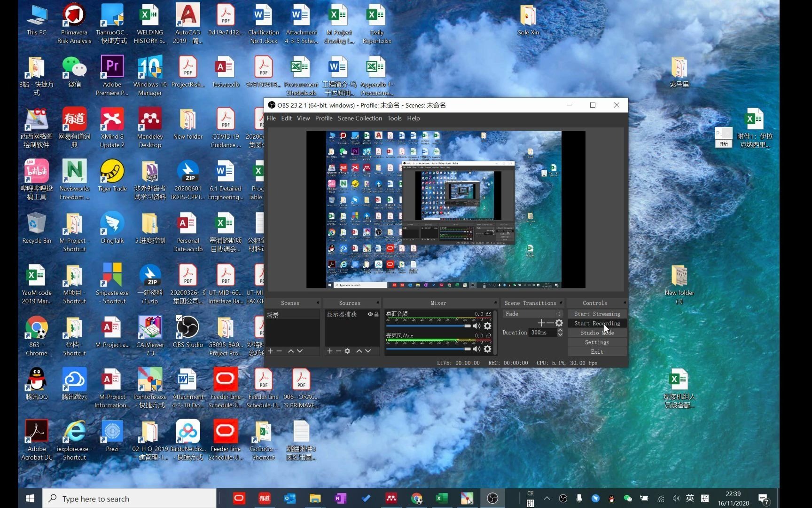Open the Profile menu in OBS
Screen dimensions: 812x508
(324, 119)
